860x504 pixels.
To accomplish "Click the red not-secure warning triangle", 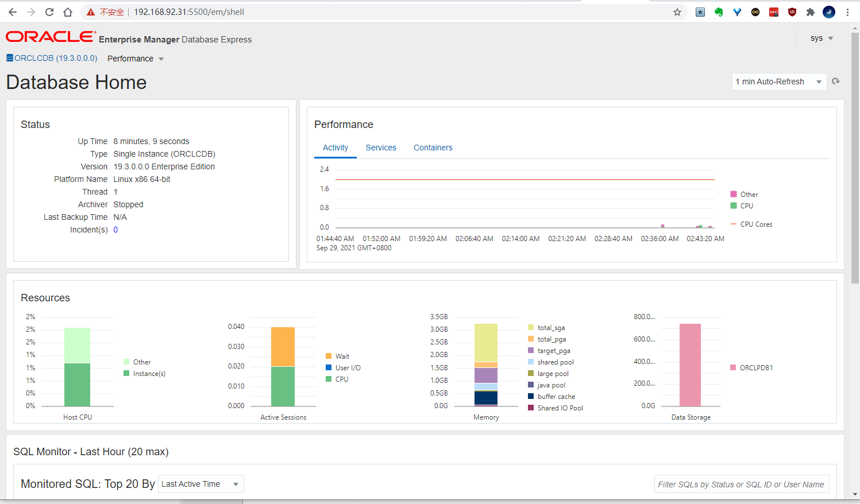I will pyautogui.click(x=91, y=12).
